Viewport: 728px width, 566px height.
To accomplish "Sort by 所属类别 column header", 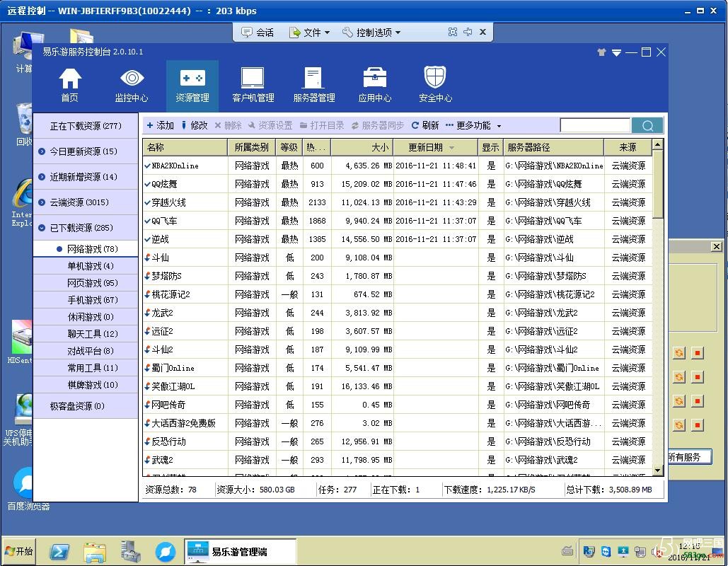I will click(252, 147).
